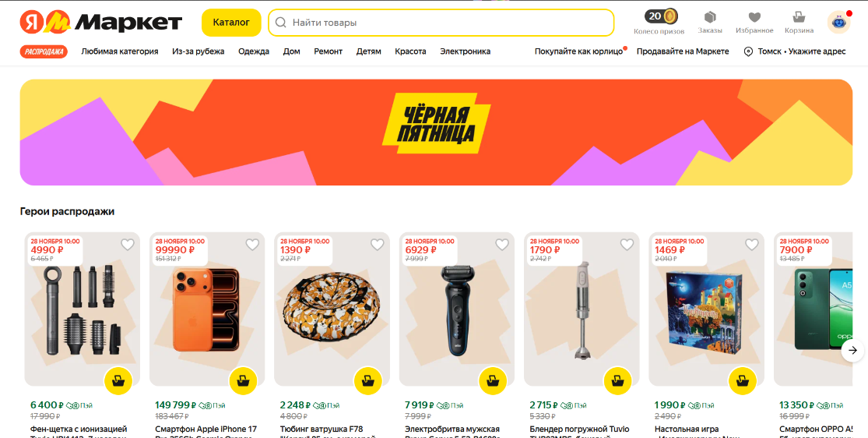
Task: Add the Braun electric shaver to cart
Action: (493, 381)
